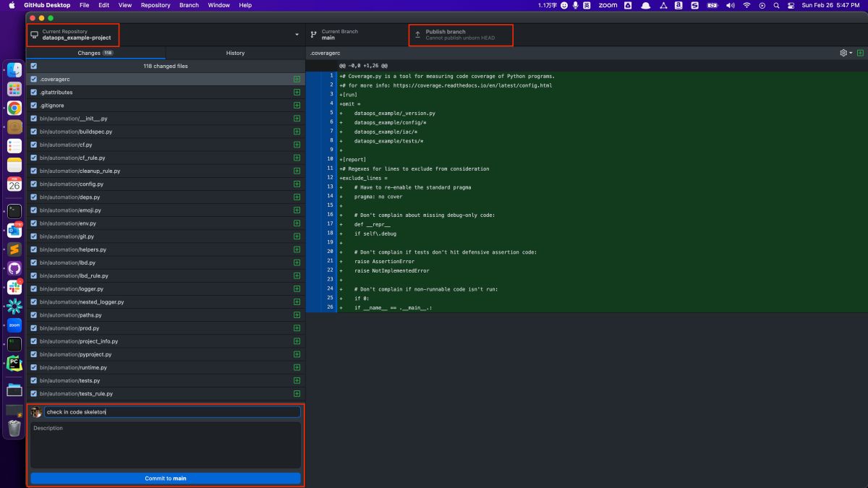
Task: Open Wi-Fi status in the menu bar
Action: [x=746, y=5]
